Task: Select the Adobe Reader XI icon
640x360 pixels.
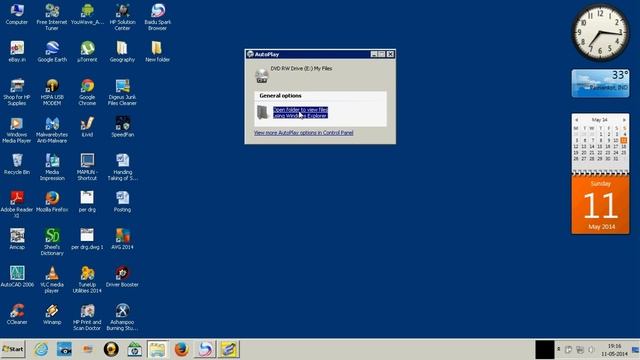Action: [17, 204]
